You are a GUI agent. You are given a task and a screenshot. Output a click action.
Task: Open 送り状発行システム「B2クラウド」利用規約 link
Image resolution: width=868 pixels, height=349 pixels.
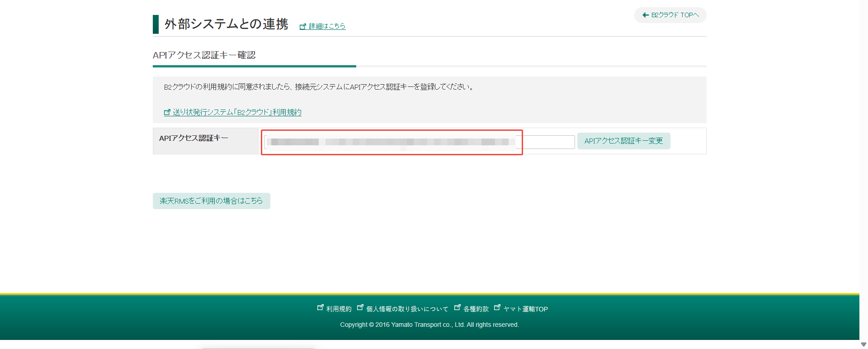[x=237, y=112]
